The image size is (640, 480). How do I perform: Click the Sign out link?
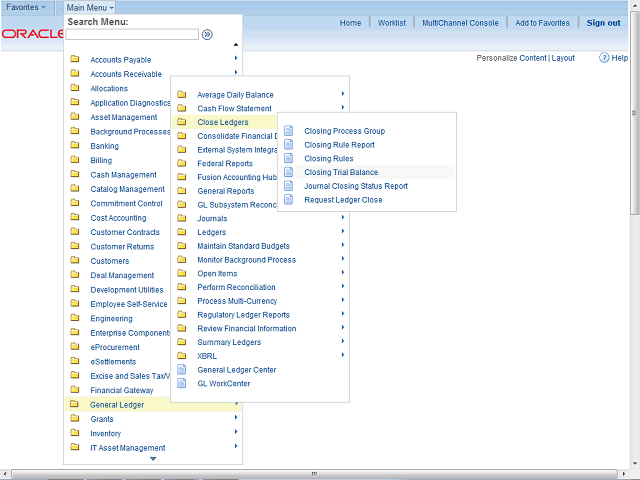click(x=603, y=23)
